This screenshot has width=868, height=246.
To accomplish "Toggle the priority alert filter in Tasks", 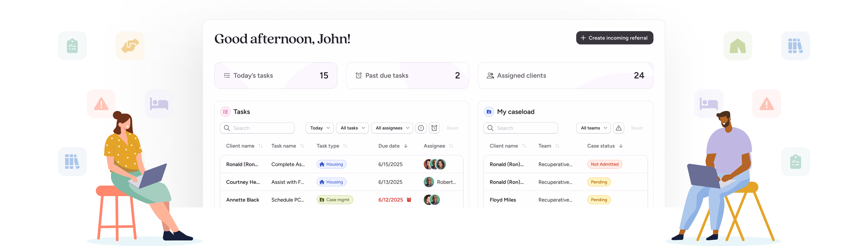I will pos(421,128).
